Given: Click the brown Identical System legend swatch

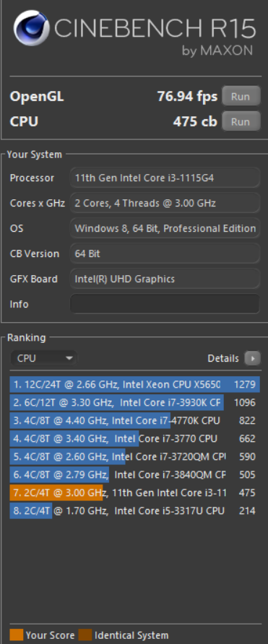Looking at the screenshot, I should click(85, 635).
